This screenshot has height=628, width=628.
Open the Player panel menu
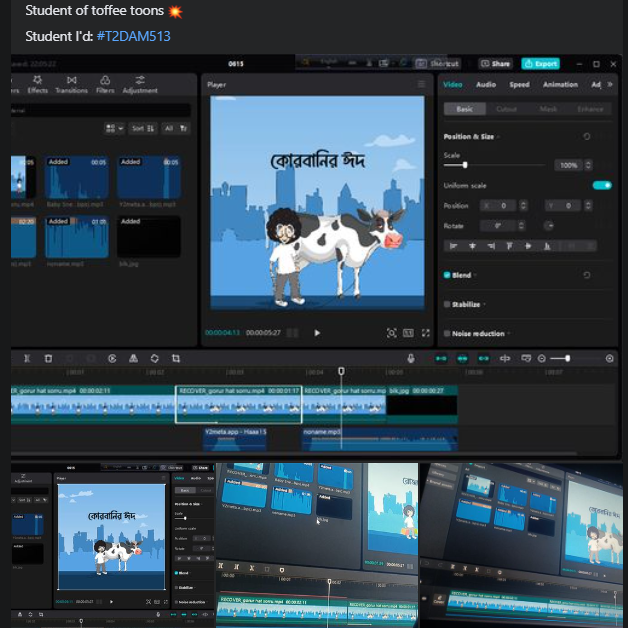[x=420, y=85]
